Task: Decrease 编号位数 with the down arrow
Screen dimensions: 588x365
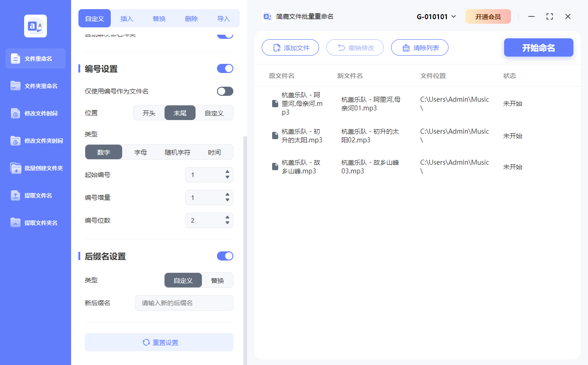Action: click(227, 223)
